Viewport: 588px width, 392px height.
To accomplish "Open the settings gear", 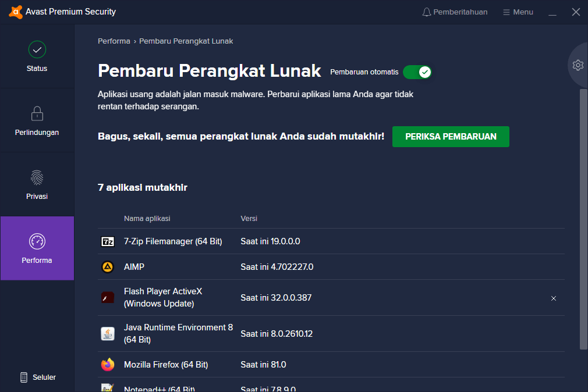I will click(x=578, y=65).
